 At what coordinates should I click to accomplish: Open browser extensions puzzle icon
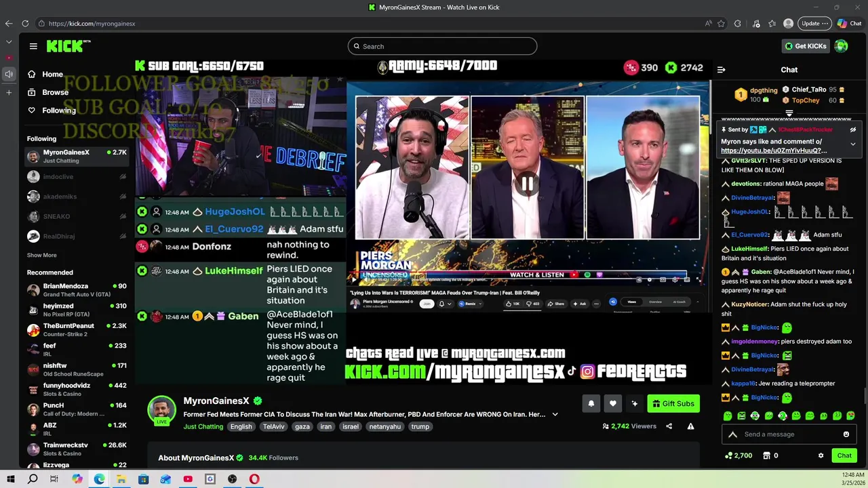coord(738,23)
